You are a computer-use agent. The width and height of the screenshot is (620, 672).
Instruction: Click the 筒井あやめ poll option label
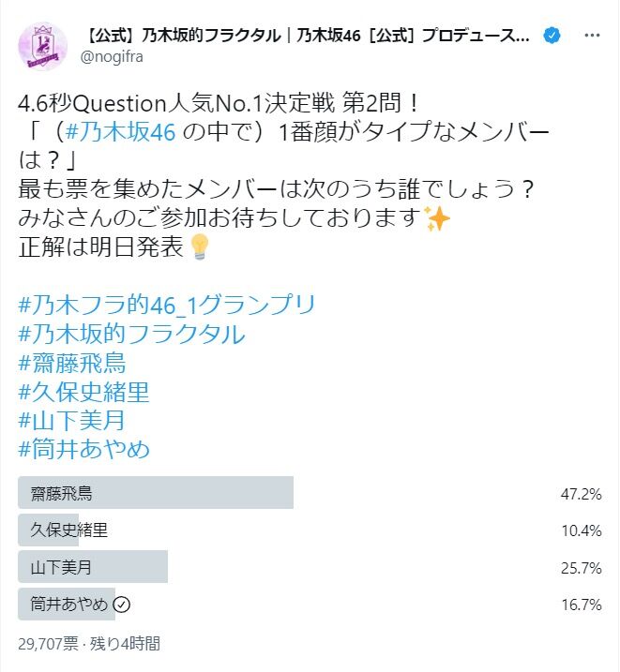pos(69,605)
